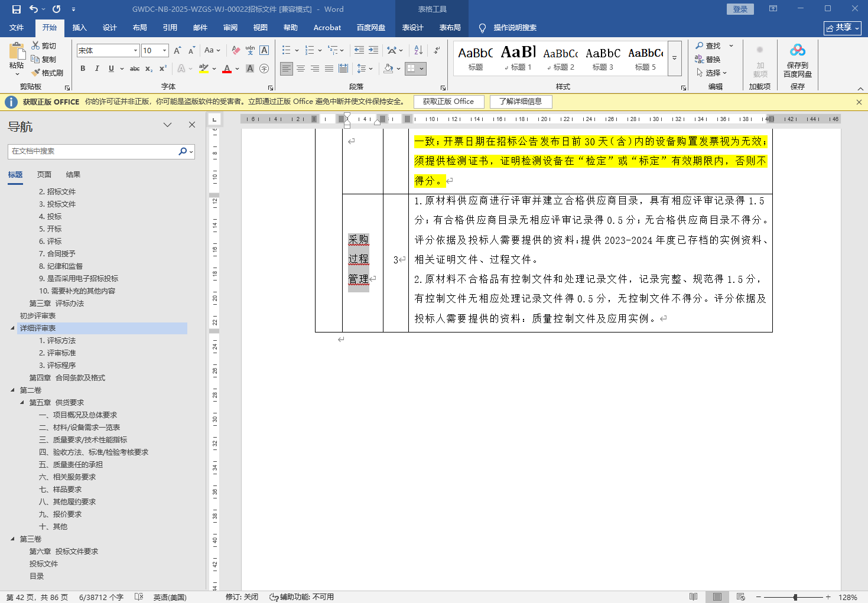Click the spelling check icon in status bar
This screenshot has height=603, width=868.
(139, 597)
